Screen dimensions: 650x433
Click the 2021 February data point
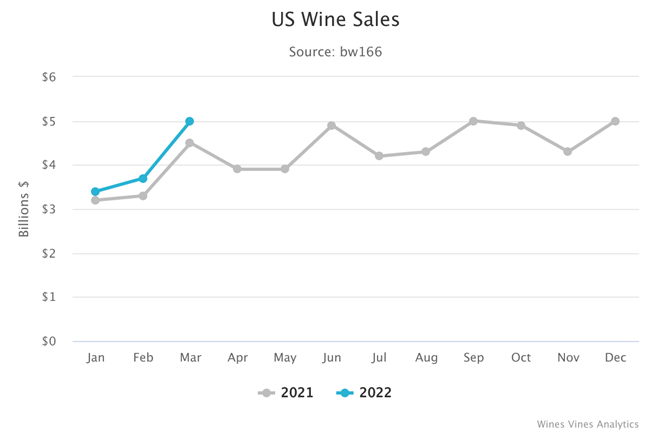(143, 196)
